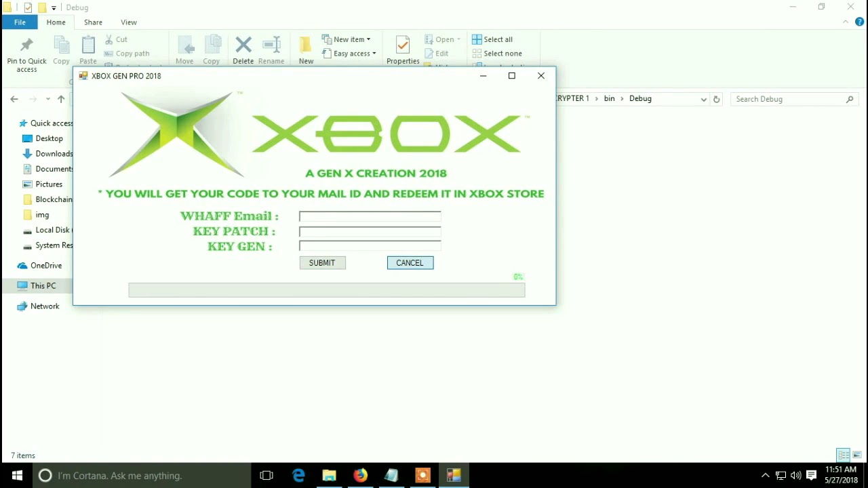Viewport: 868px width, 488px height.
Task: Switch to the Large icons view icon
Action: (x=857, y=455)
